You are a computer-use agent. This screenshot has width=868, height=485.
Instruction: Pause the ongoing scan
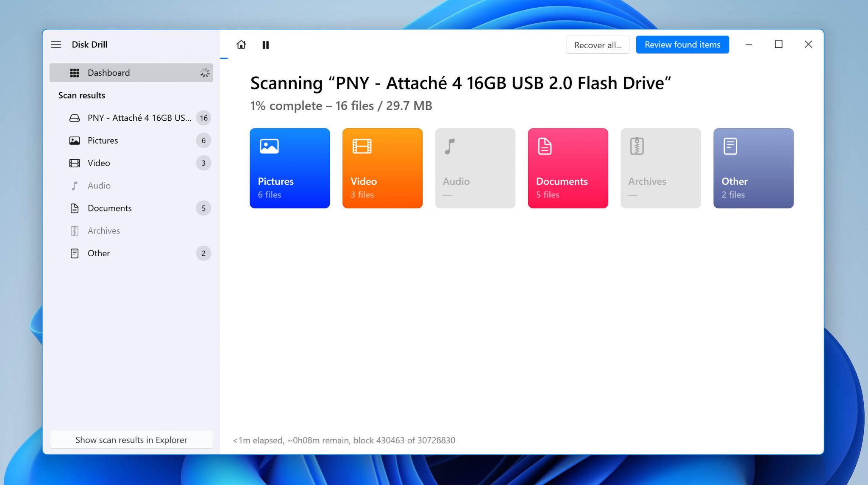266,44
